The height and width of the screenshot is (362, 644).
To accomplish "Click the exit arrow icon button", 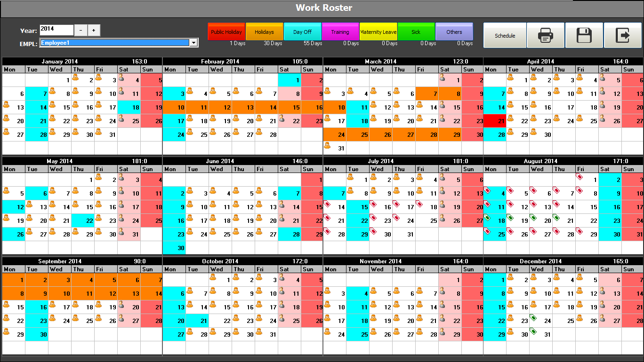I will [x=623, y=35].
